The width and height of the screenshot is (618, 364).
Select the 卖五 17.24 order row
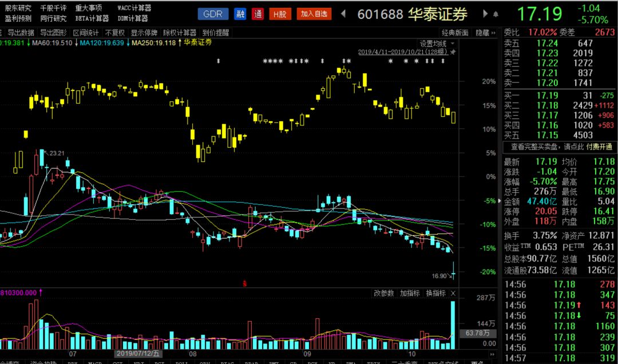(559, 43)
